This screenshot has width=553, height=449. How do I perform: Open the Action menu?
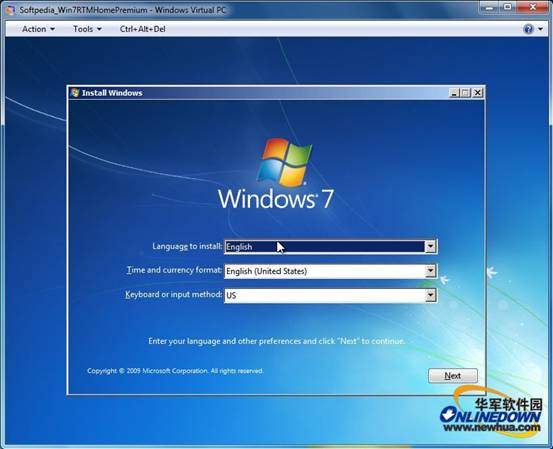click(x=38, y=29)
